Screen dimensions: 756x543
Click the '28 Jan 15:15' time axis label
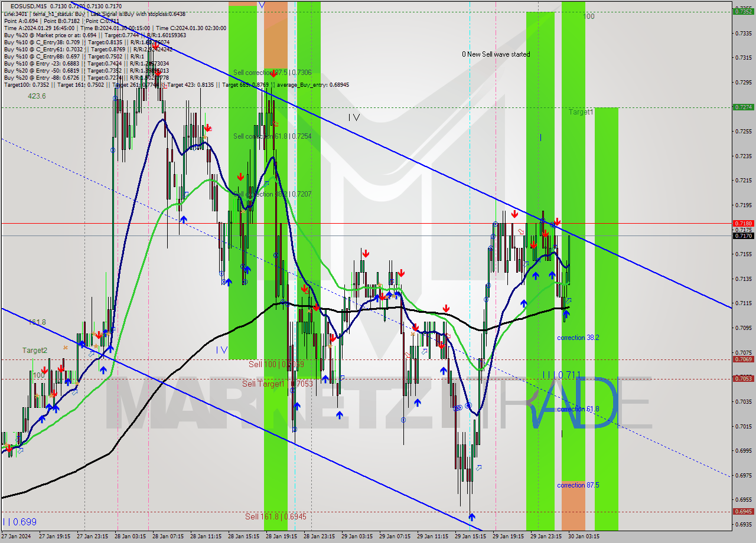tap(243, 537)
